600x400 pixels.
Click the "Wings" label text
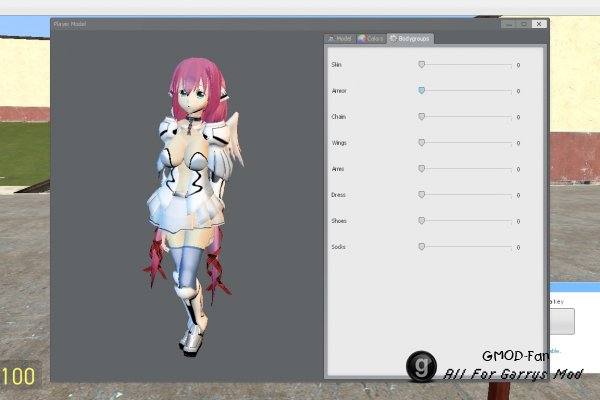click(339, 143)
